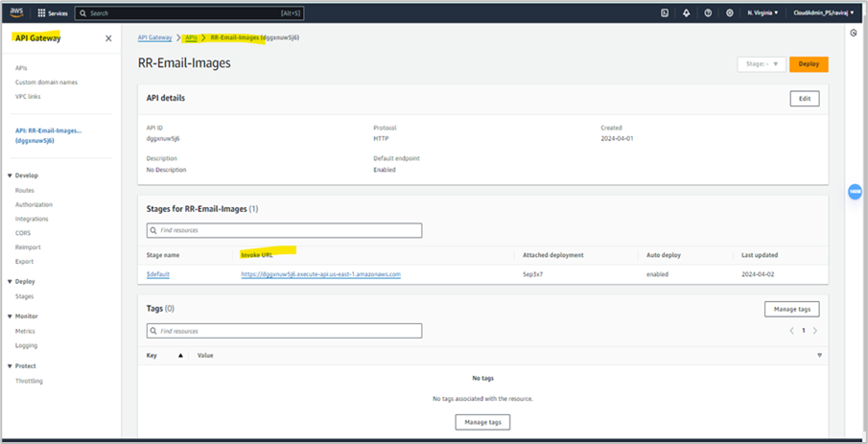This screenshot has width=868, height=444.
Task: Open the AWS logo home
Action: tap(16, 12)
